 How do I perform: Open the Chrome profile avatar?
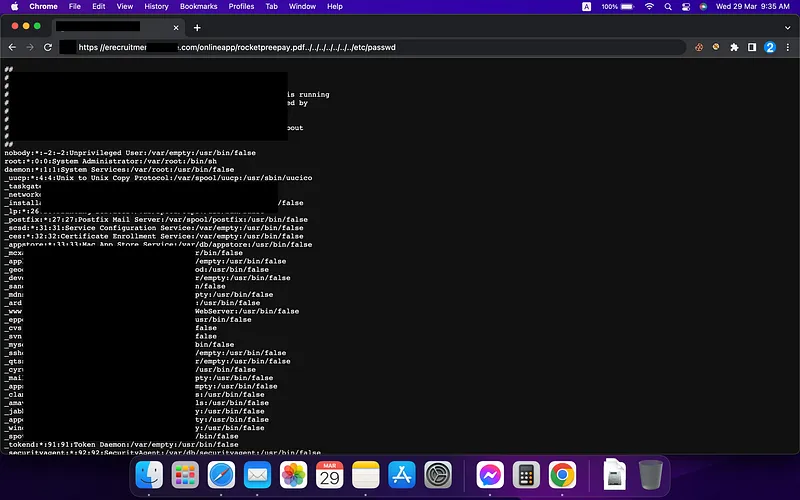pyautogui.click(x=770, y=47)
